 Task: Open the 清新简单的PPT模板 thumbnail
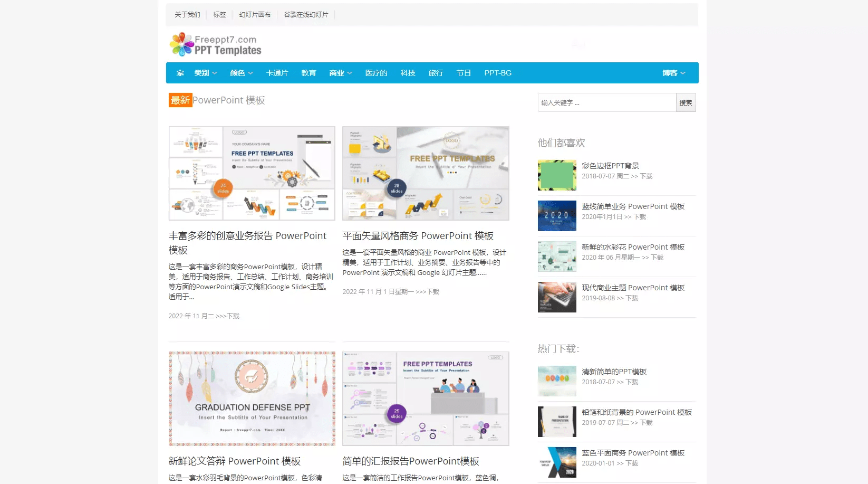[x=557, y=381]
